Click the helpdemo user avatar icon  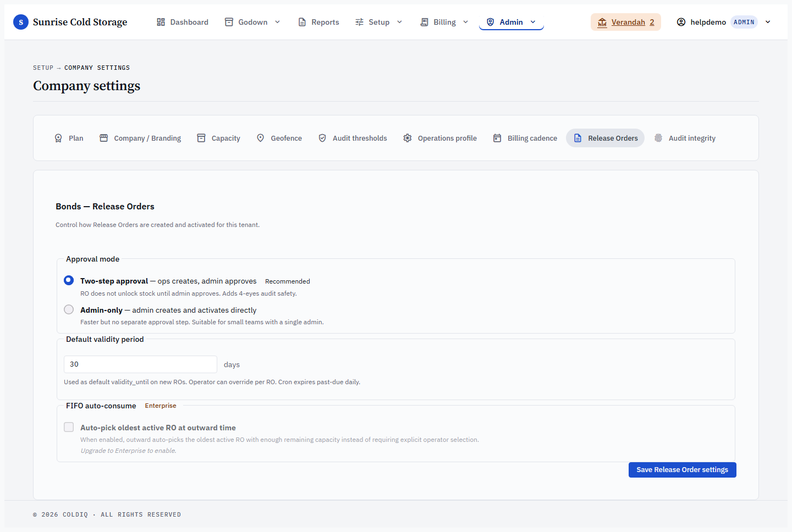click(x=681, y=22)
